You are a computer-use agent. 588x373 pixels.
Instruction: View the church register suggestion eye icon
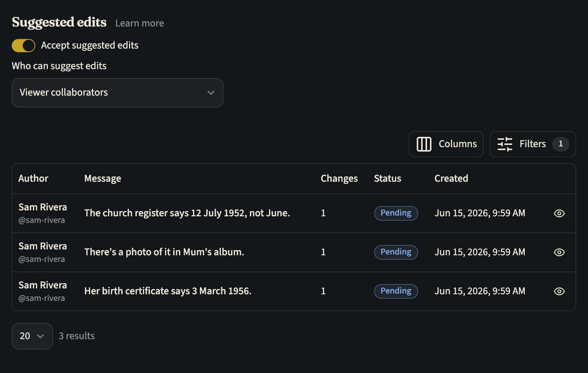(x=559, y=213)
